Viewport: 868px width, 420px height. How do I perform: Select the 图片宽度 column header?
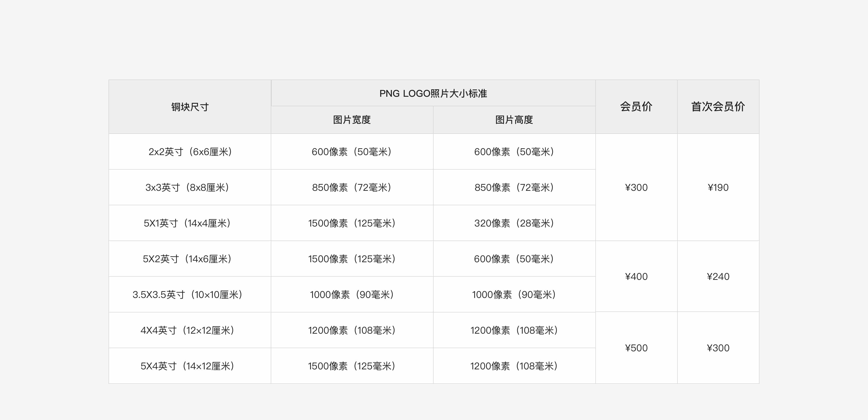tap(352, 120)
